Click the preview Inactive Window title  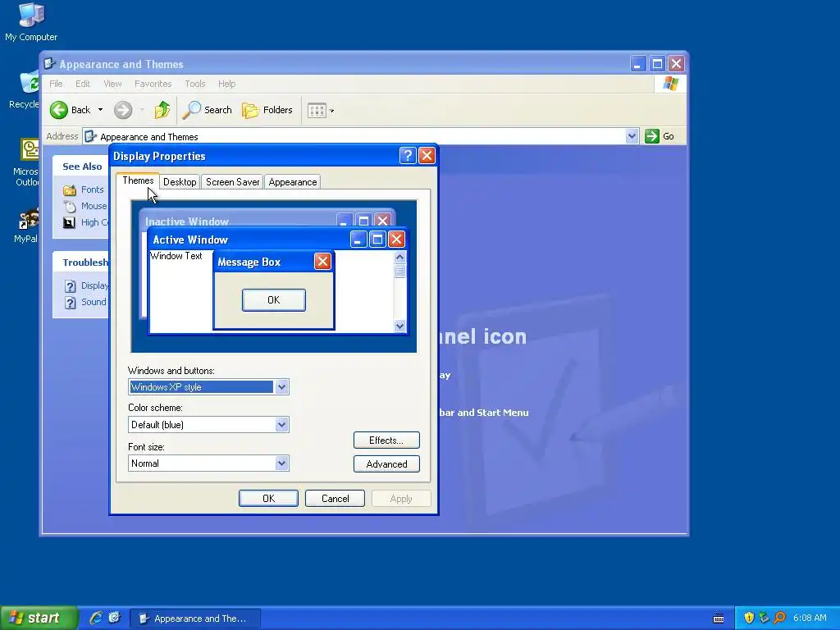point(187,221)
